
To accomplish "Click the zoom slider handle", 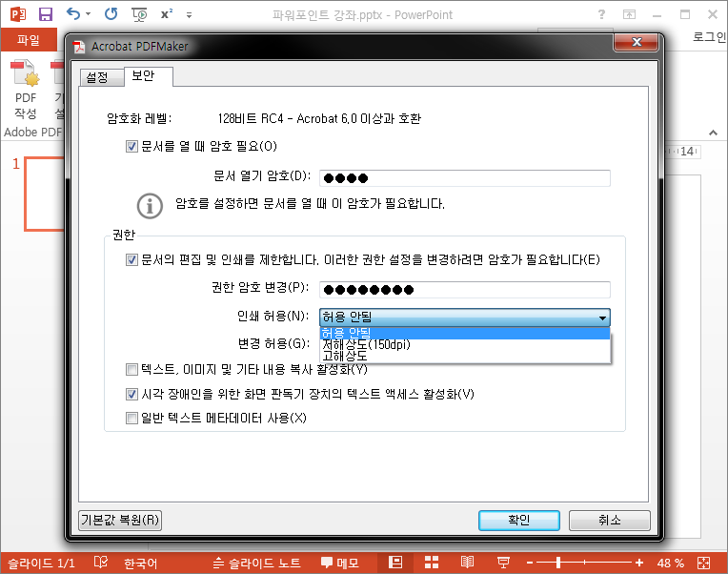I will tap(558, 563).
